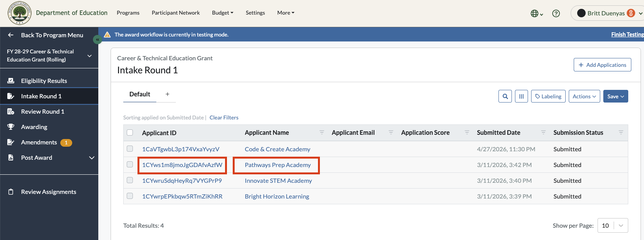The width and height of the screenshot is (644, 240).
Task: Open the Applicant Name column filter icon
Action: (x=322, y=132)
